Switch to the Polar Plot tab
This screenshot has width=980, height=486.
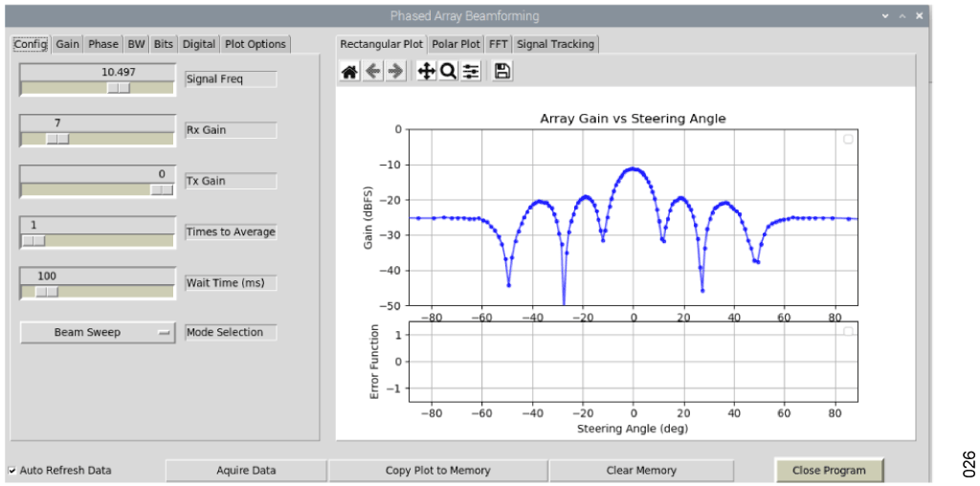tap(456, 44)
